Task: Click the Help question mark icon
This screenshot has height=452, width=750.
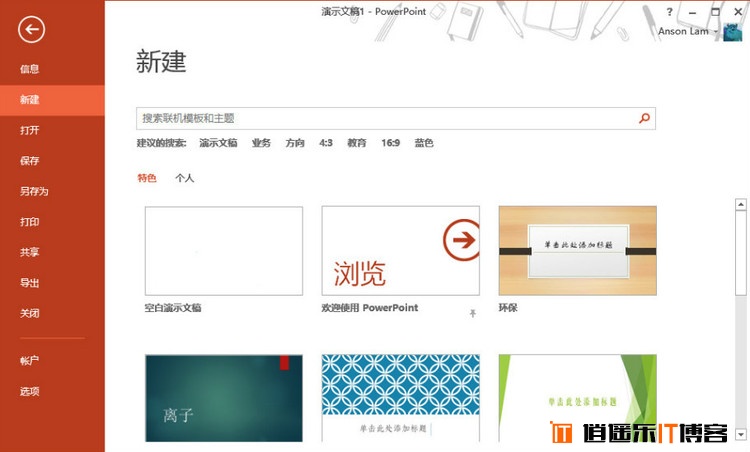Action: point(669,12)
